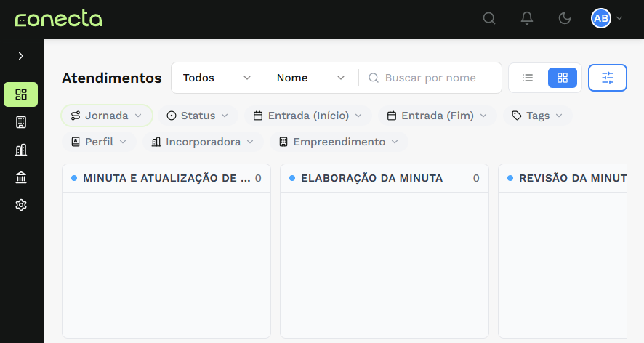Viewport: 644px width, 343px height.
Task: Switch to list view
Action: pos(528,78)
